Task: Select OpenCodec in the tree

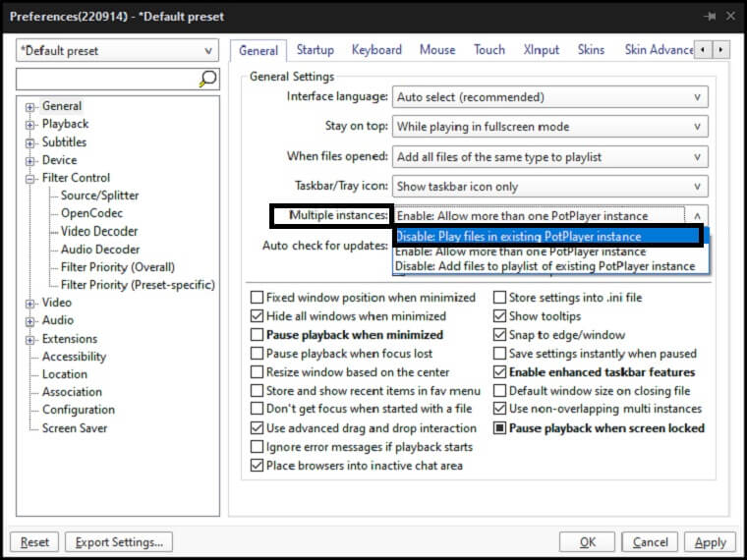Action: tap(91, 213)
